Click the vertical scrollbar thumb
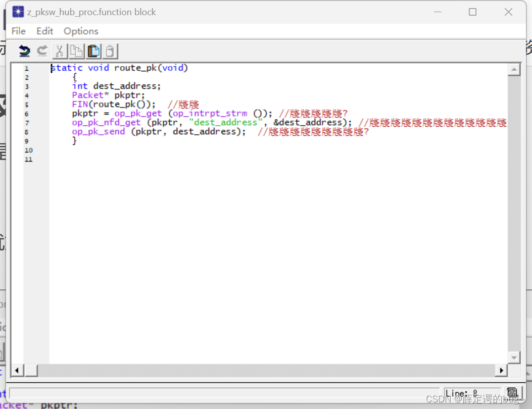Screen dimensions: 532x409 (x=514, y=212)
